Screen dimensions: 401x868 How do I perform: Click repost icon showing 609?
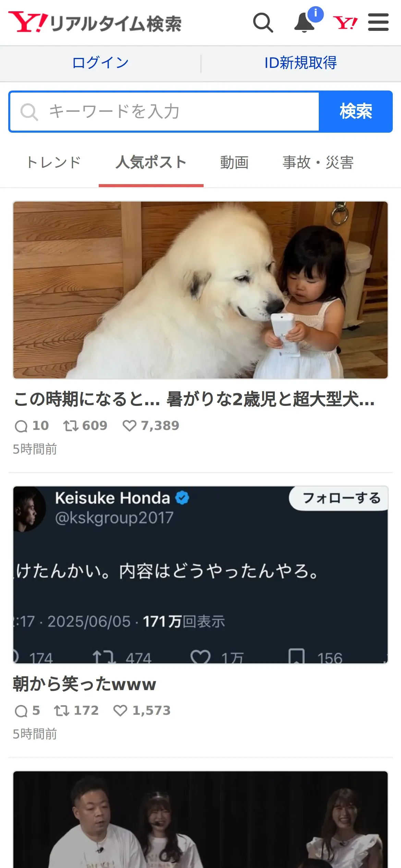71,426
